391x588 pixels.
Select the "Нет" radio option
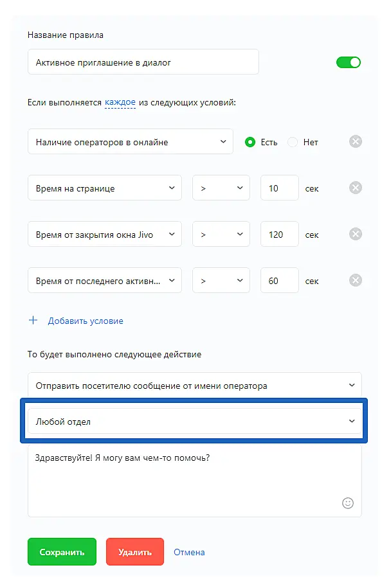point(293,142)
